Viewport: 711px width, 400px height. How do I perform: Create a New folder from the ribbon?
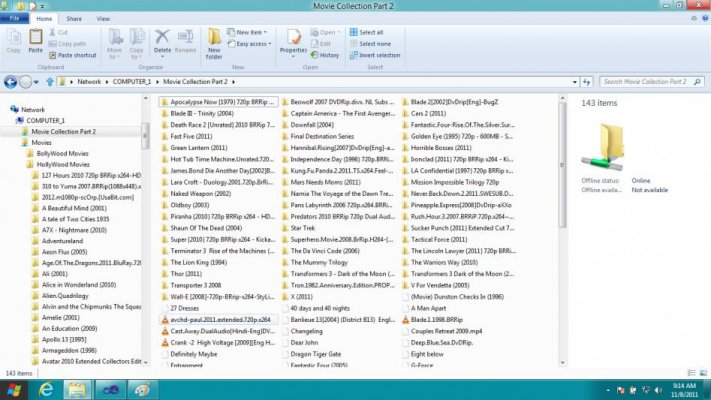[214, 44]
